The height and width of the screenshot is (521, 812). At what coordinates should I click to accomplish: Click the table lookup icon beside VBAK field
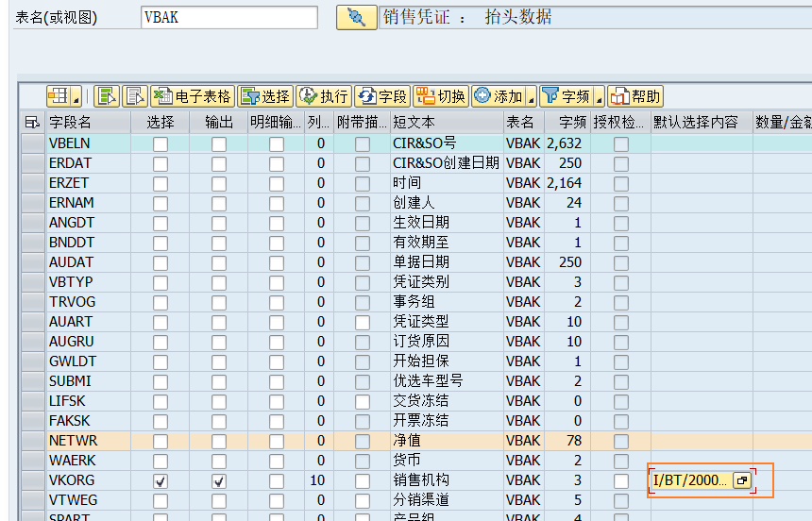tap(356, 17)
